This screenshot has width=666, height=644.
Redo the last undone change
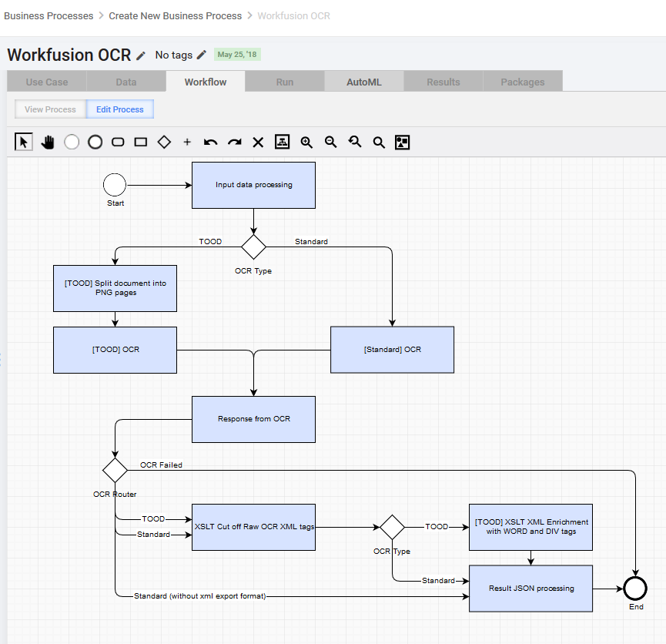click(x=235, y=142)
